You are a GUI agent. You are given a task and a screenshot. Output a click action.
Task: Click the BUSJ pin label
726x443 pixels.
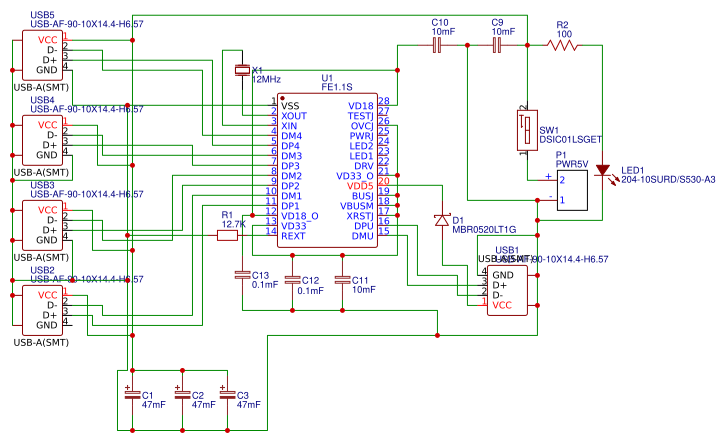(363, 196)
